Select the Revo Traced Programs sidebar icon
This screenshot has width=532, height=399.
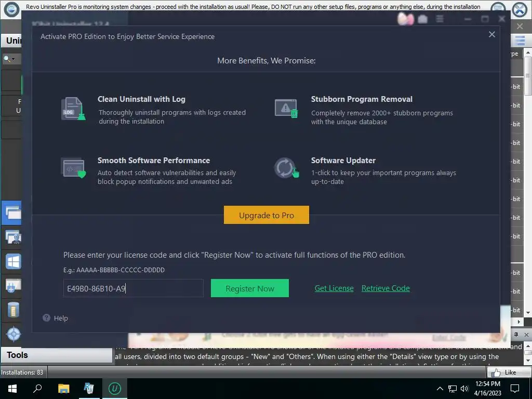click(13, 237)
